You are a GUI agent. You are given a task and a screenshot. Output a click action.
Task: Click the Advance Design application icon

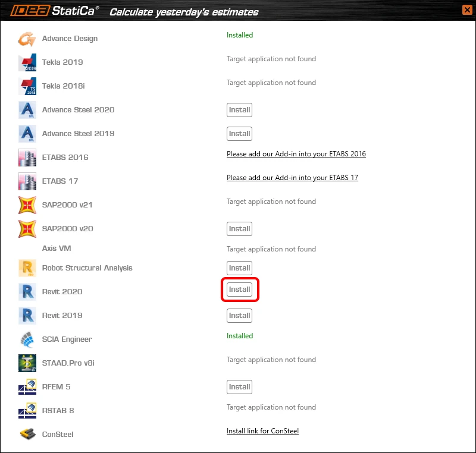(27, 39)
